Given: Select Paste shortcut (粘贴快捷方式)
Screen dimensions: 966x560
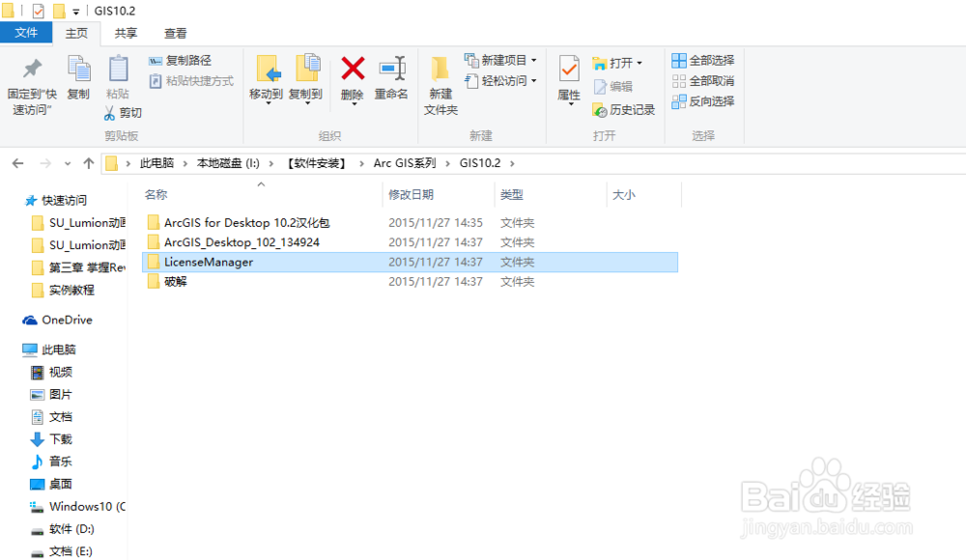Looking at the screenshot, I should pos(191,81).
